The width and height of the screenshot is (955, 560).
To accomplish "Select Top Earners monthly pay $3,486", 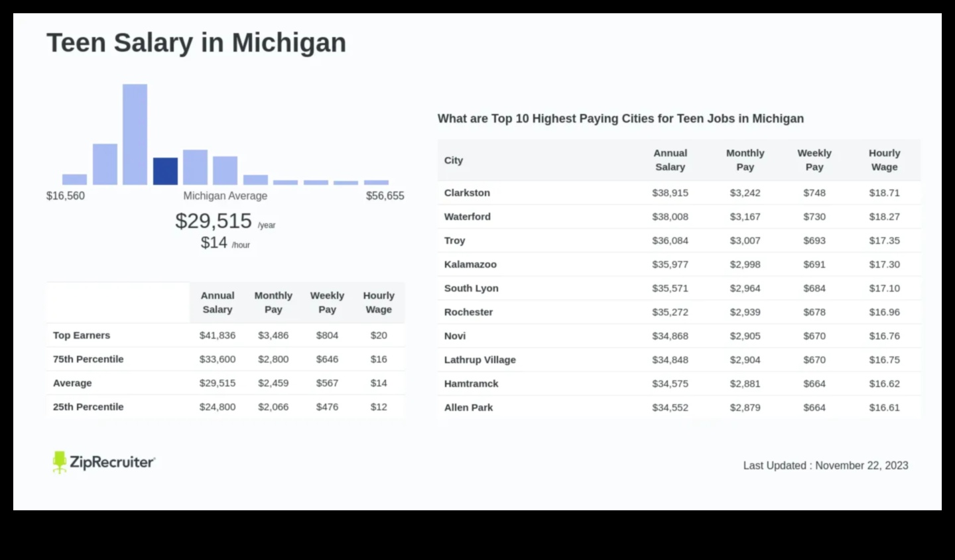I will 273,335.
